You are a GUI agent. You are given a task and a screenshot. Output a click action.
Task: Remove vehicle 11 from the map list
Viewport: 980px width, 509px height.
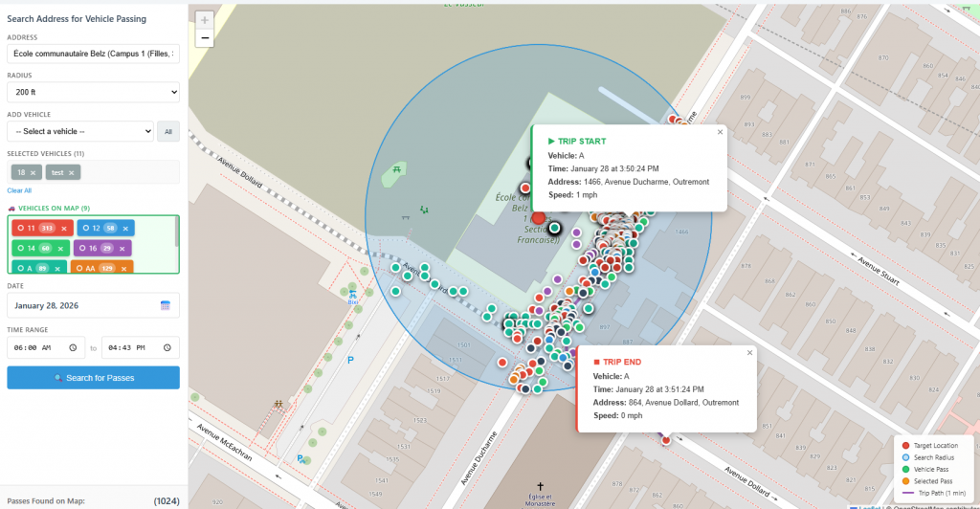(64, 229)
